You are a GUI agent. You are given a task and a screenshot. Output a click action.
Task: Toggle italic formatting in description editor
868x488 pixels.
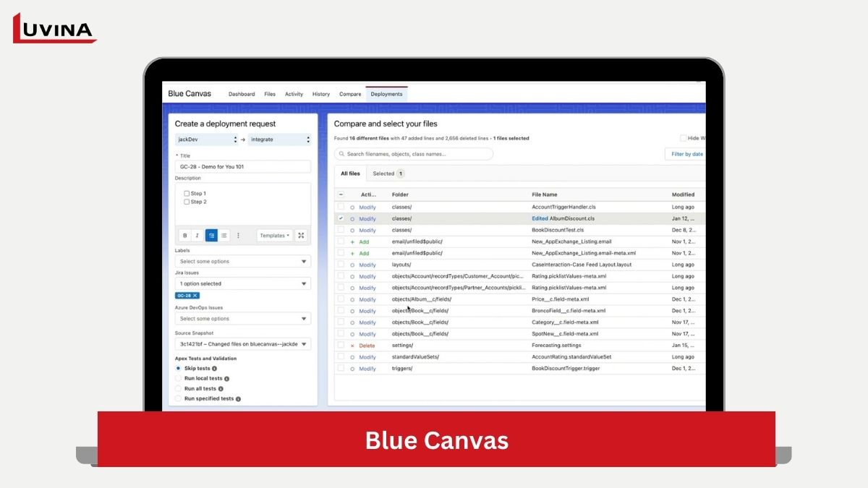point(197,236)
